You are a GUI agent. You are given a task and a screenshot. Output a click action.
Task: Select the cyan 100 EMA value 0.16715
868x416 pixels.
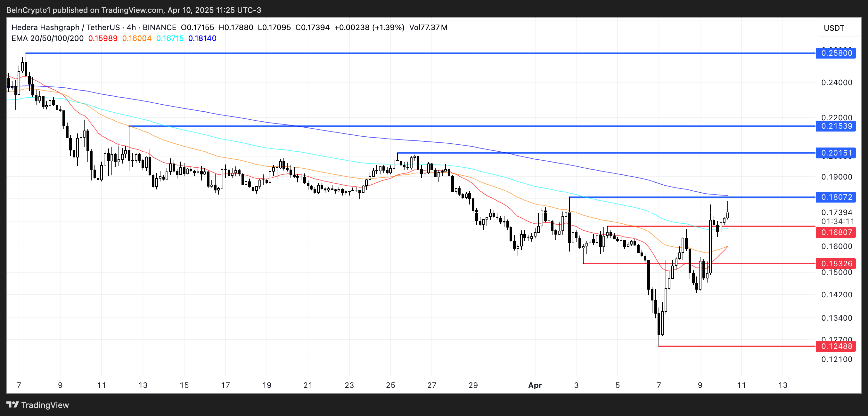coord(170,38)
